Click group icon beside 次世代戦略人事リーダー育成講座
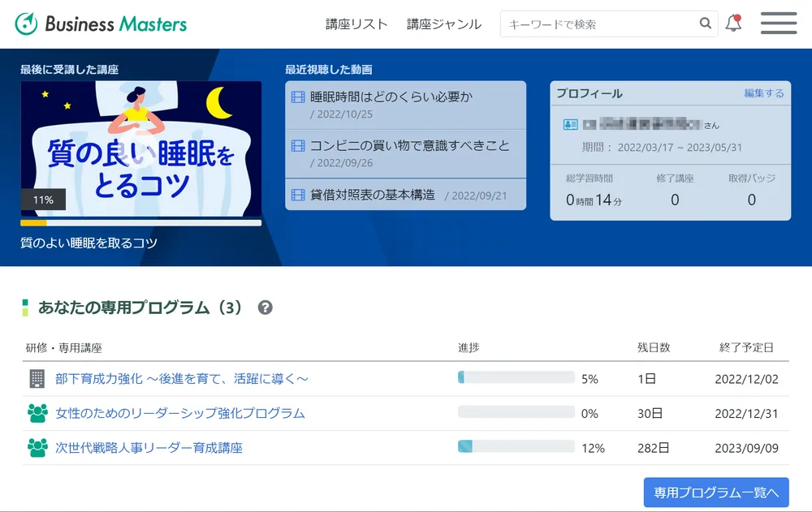This screenshot has height=512, width=812. 37,448
